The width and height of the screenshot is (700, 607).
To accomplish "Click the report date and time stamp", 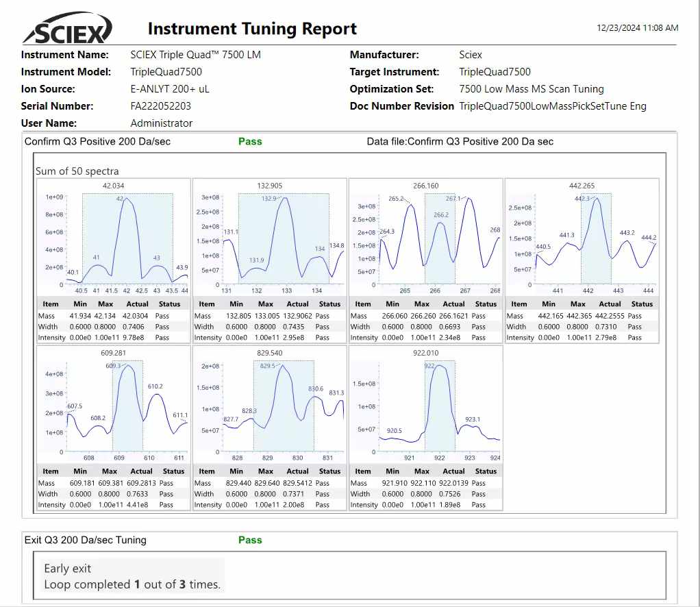I will [x=637, y=28].
